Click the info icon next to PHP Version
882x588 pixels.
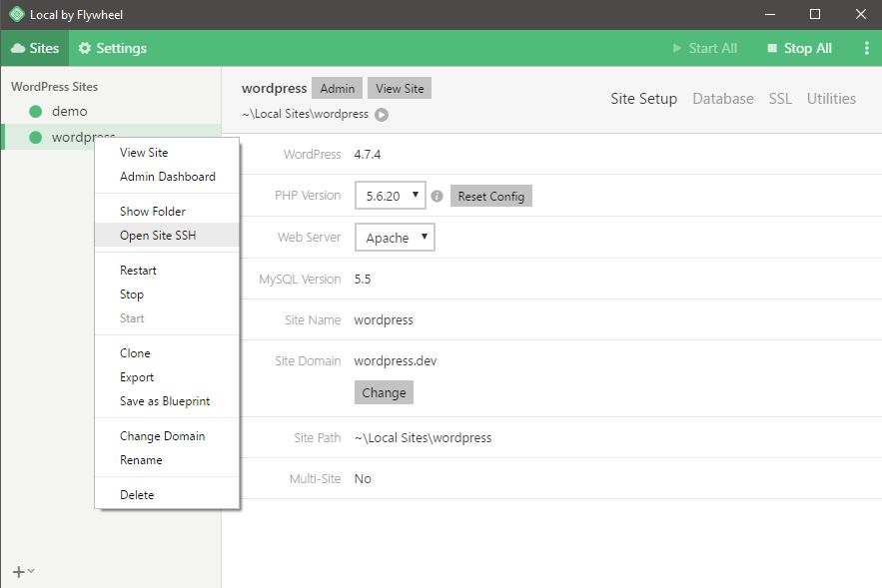(x=438, y=197)
